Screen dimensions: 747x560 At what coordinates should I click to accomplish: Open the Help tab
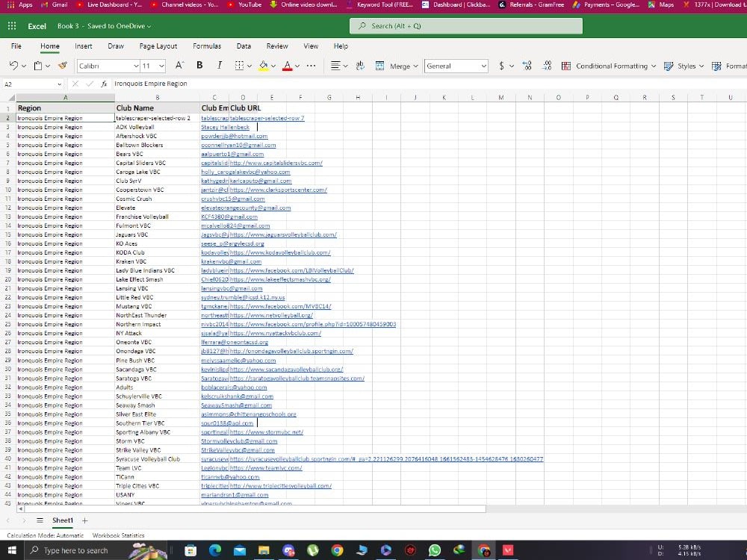[341, 46]
